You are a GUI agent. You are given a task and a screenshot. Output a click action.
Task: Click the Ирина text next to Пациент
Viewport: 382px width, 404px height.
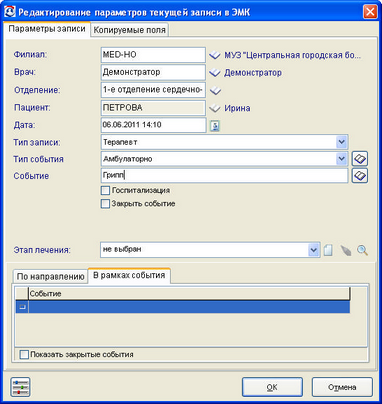pos(237,108)
